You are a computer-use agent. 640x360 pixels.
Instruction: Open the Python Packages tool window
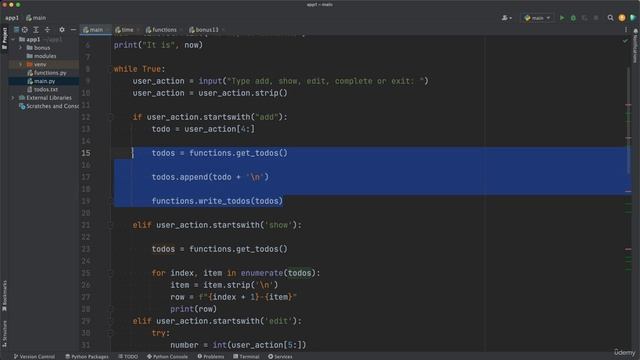click(x=87, y=356)
